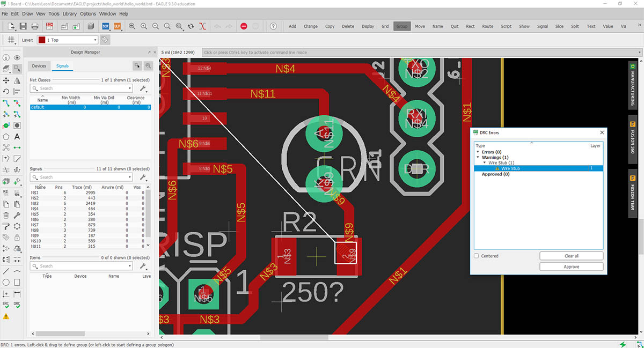The image size is (644, 348).
Task: Select signal N$3 row in Signals list
Action: pyautogui.click(x=87, y=204)
